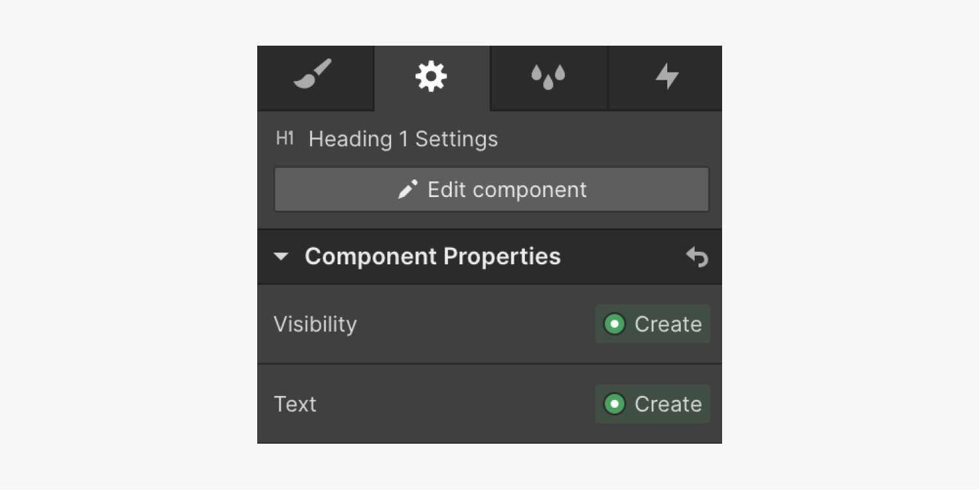
Task: Click the Edit component button
Action: pyautogui.click(x=491, y=190)
